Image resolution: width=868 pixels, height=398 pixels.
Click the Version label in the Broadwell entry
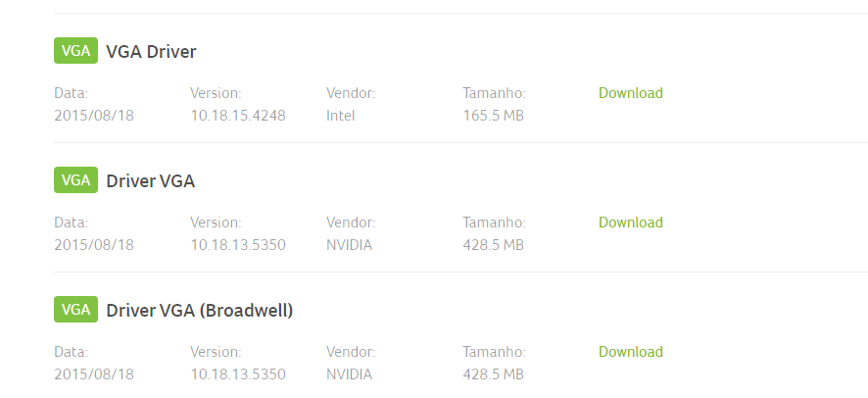click(x=216, y=352)
